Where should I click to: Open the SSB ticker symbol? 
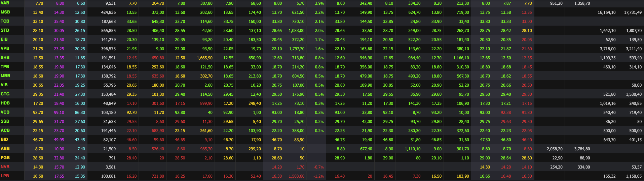click(5, 121)
